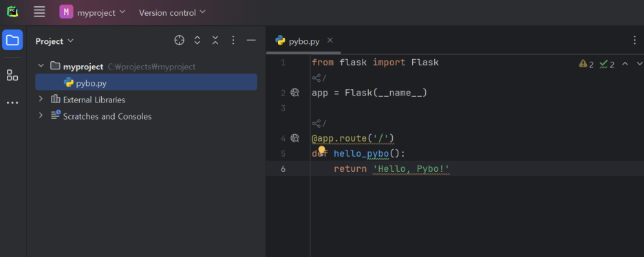Click the Select Opened File crosshair icon
The width and height of the screenshot is (644, 257).
click(x=179, y=40)
